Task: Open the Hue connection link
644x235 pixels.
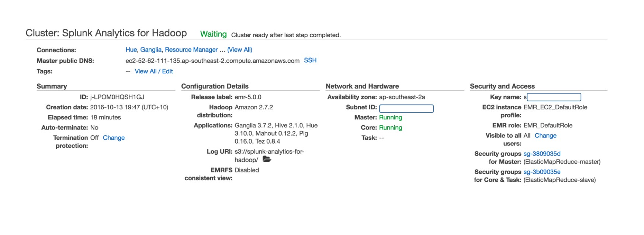Action: (x=131, y=50)
